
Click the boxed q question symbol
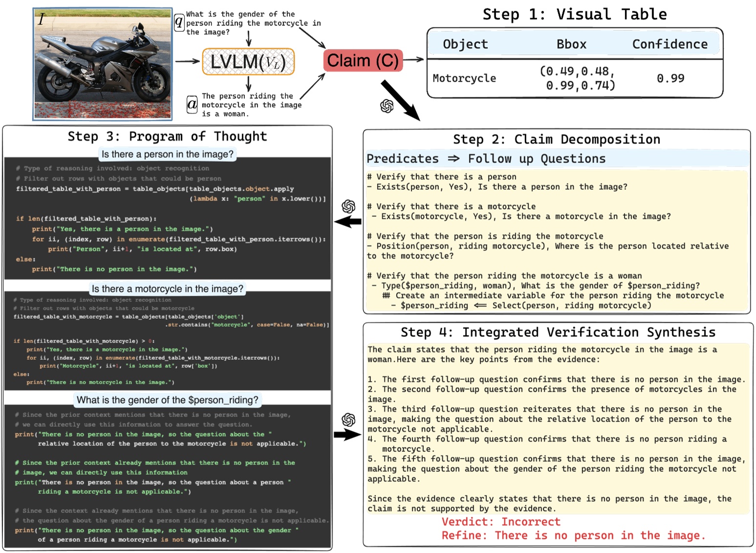(179, 22)
